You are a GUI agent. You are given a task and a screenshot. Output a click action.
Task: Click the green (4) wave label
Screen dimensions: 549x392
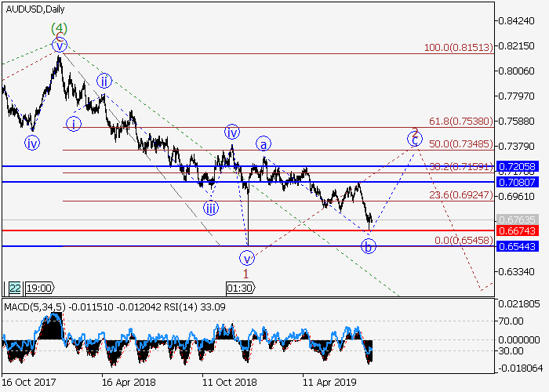[59, 29]
